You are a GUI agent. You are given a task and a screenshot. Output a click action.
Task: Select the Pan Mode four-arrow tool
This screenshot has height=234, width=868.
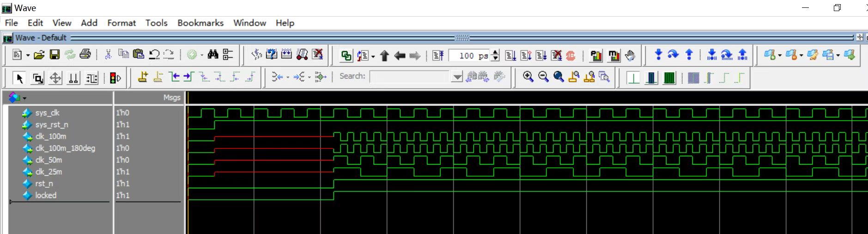click(55, 78)
